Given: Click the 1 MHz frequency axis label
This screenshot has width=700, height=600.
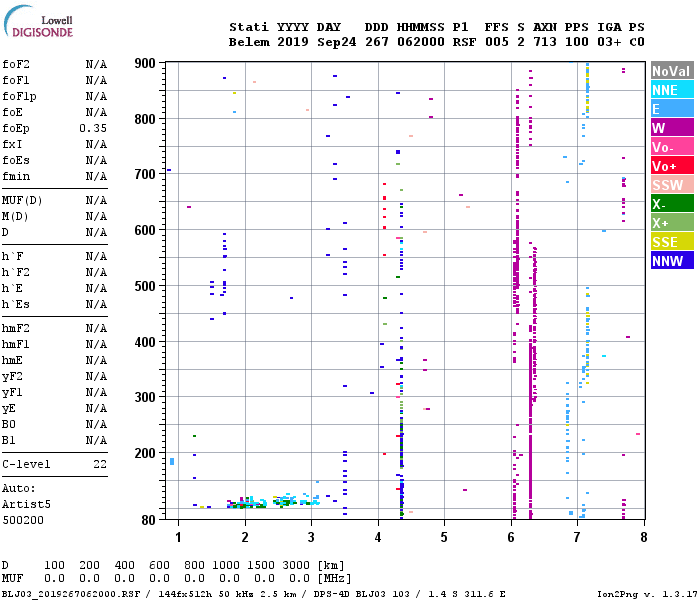Looking at the screenshot, I should click(178, 537).
